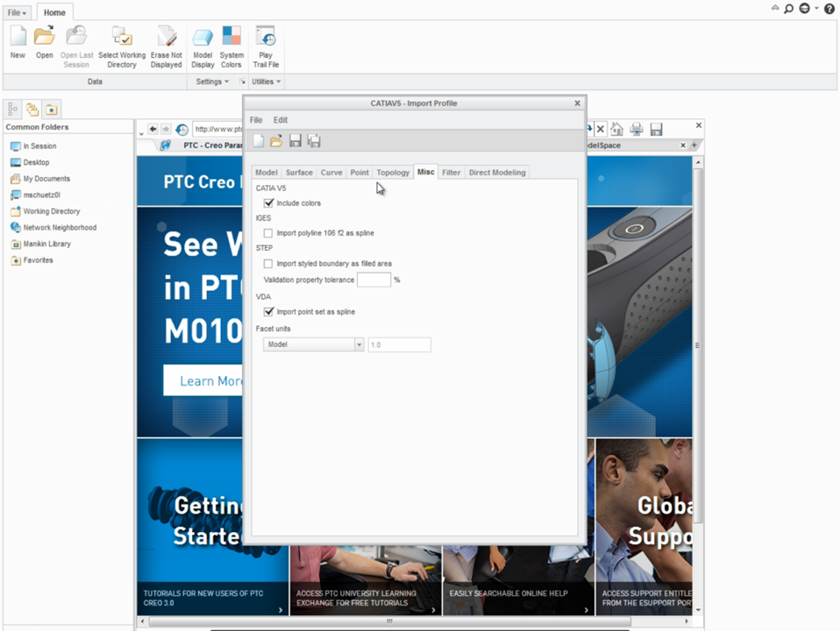Open the browser history icon
Image resolution: width=840 pixels, height=631 pixels.
pos(182,129)
